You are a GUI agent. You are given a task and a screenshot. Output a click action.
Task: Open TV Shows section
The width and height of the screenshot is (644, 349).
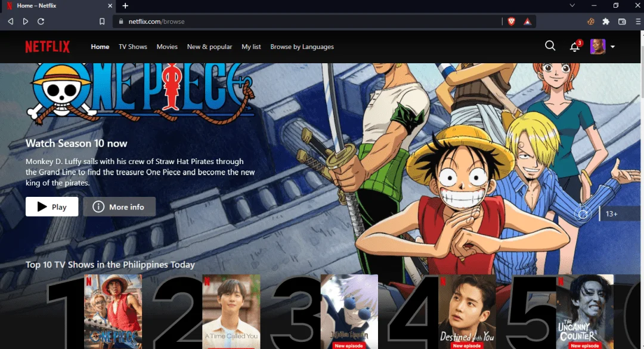(x=132, y=47)
